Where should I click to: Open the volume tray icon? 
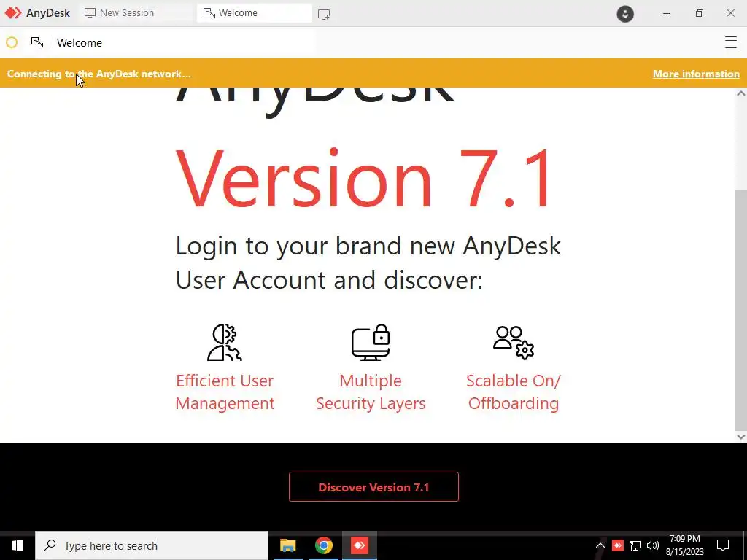pyautogui.click(x=653, y=545)
